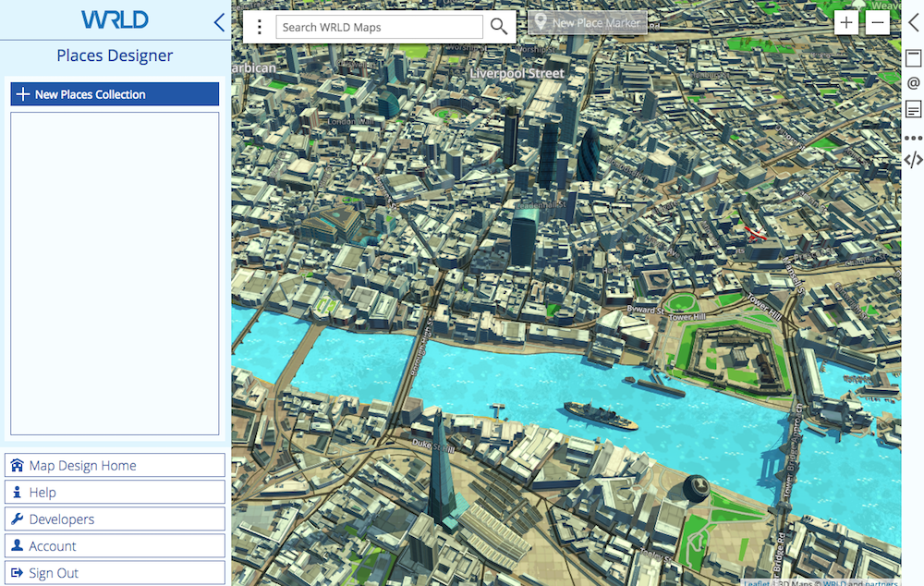Open the three-dot search options menu
This screenshot has height=586, width=924.
pos(260,27)
